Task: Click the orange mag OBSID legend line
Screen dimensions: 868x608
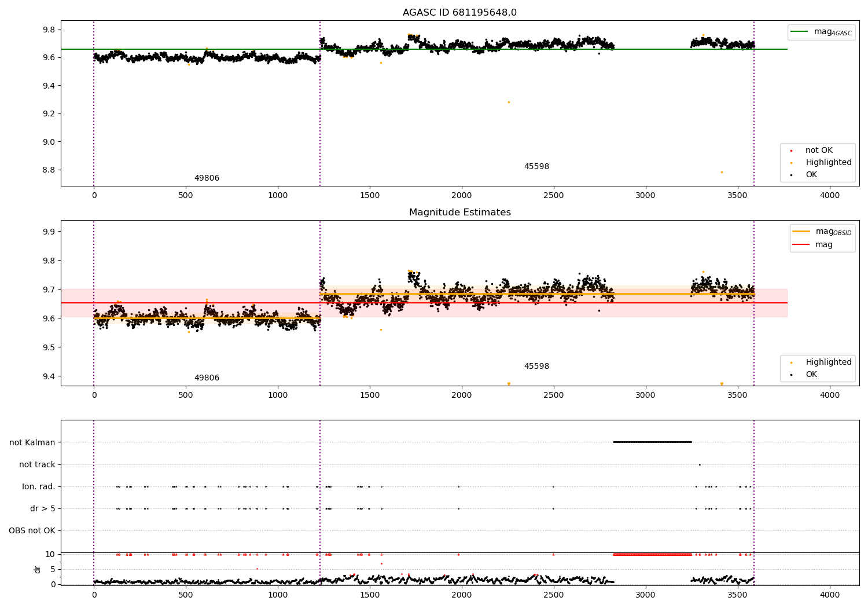Action: [x=801, y=232]
